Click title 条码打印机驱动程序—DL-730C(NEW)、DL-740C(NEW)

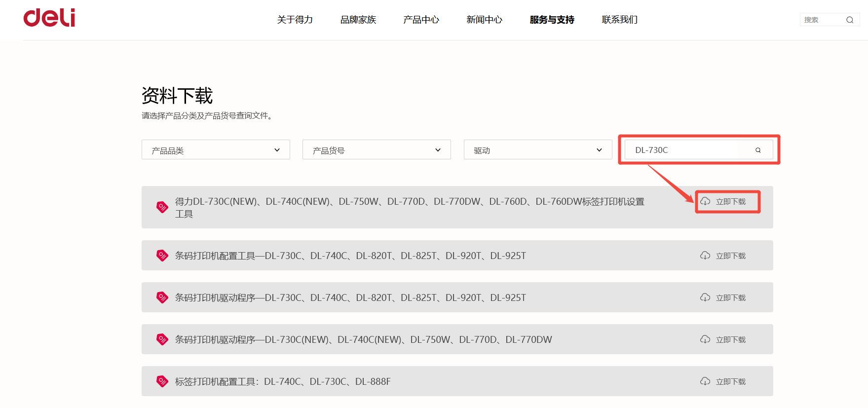coord(364,339)
